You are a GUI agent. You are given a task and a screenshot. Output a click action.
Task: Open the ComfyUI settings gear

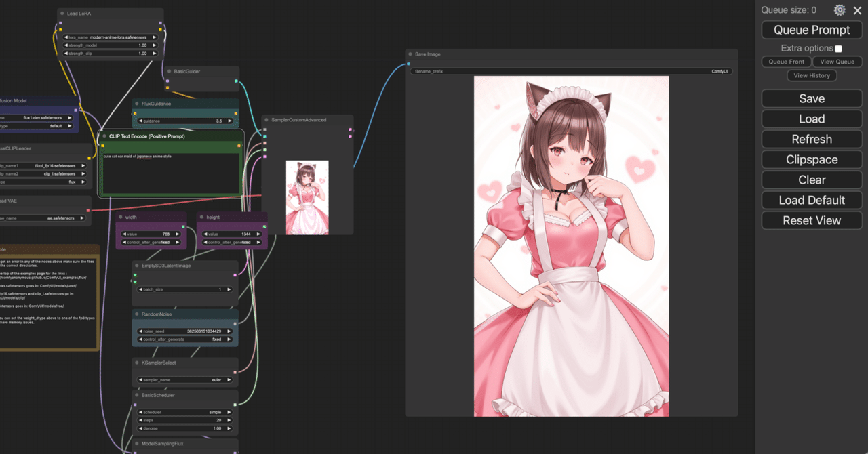[840, 10]
